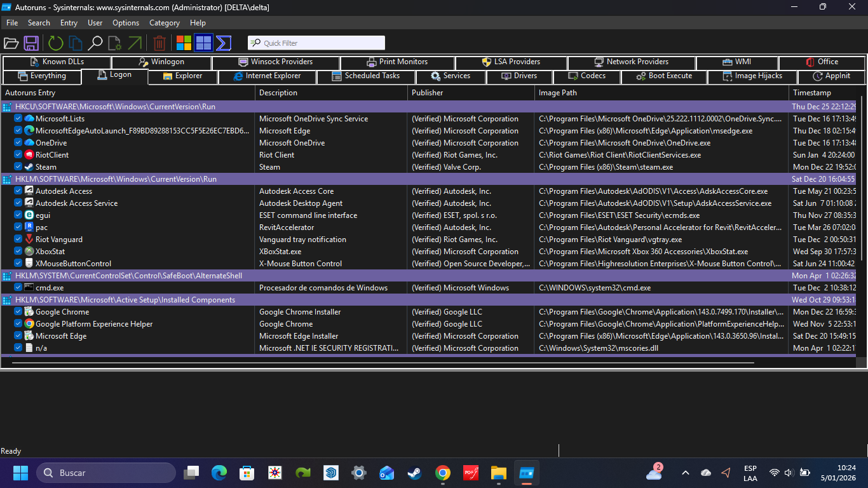This screenshot has width=868, height=488.
Task: Select the HKCU\SOFTWARE\Microsoft\Windows\CurrentVersion\Run header row
Action: (428, 107)
